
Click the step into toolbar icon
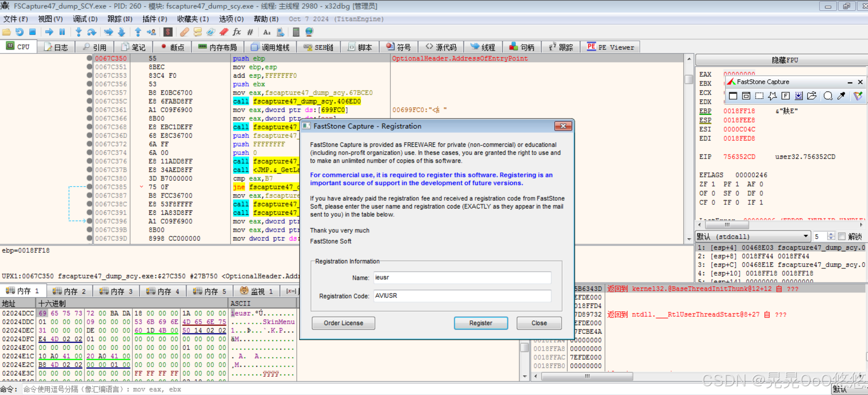pos(79,32)
